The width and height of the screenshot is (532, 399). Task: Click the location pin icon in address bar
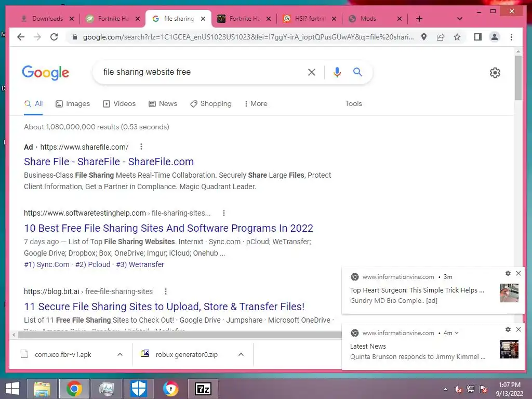click(424, 37)
